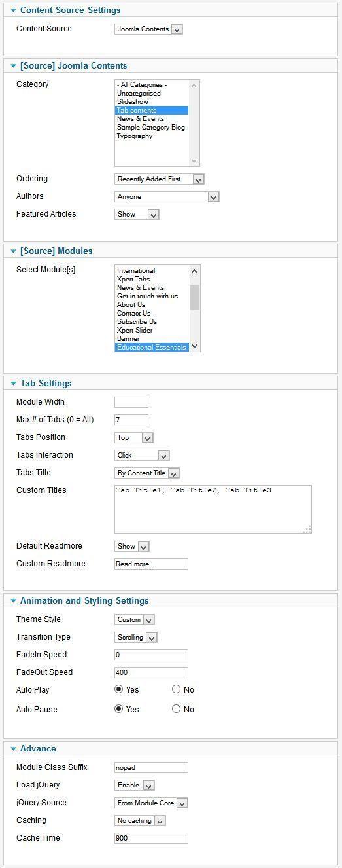The width and height of the screenshot is (342, 868).
Task: Open the Featured Articles dropdown
Action: click(137, 215)
